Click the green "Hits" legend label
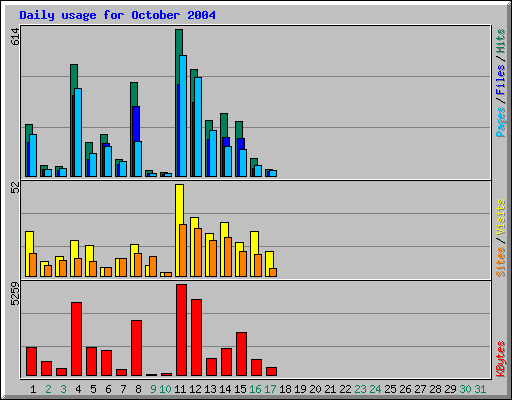This screenshot has height=400, width=512. point(500,41)
